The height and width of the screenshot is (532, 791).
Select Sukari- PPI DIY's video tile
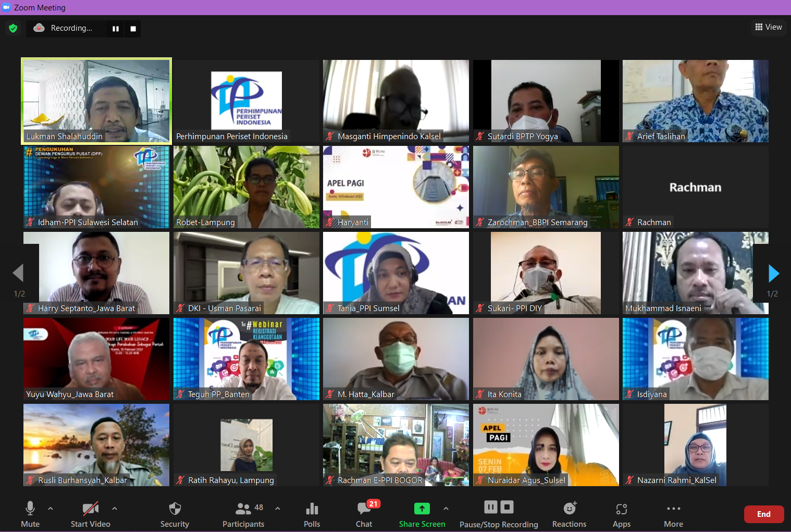(x=546, y=273)
